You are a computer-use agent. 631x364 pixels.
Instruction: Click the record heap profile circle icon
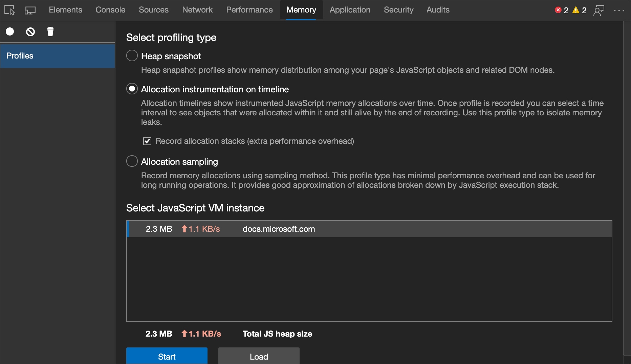10,31
